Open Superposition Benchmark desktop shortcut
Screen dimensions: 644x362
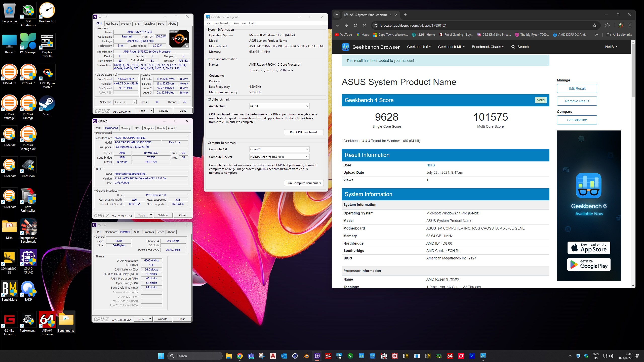28,231
